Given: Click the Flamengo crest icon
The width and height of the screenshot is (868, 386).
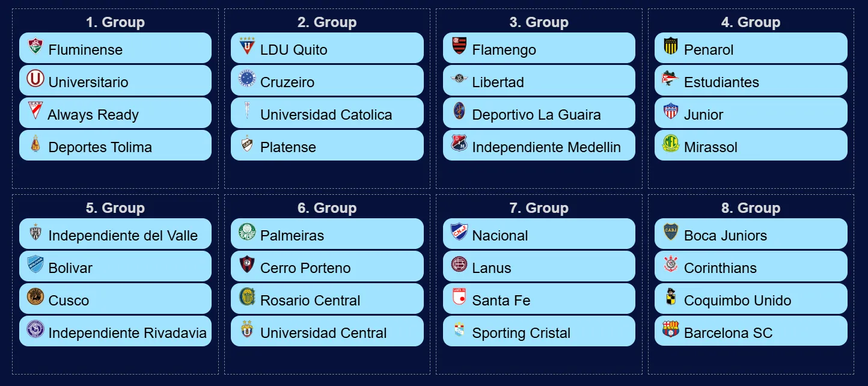Looking at the screenshot, I should tap(459, 46).
